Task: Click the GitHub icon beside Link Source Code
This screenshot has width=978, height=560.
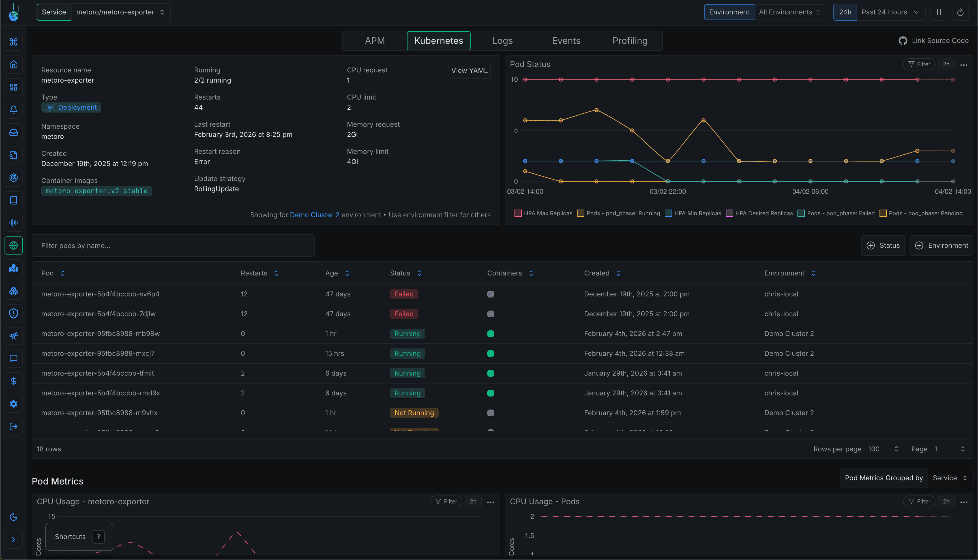Action: click(x=903, y=40)
